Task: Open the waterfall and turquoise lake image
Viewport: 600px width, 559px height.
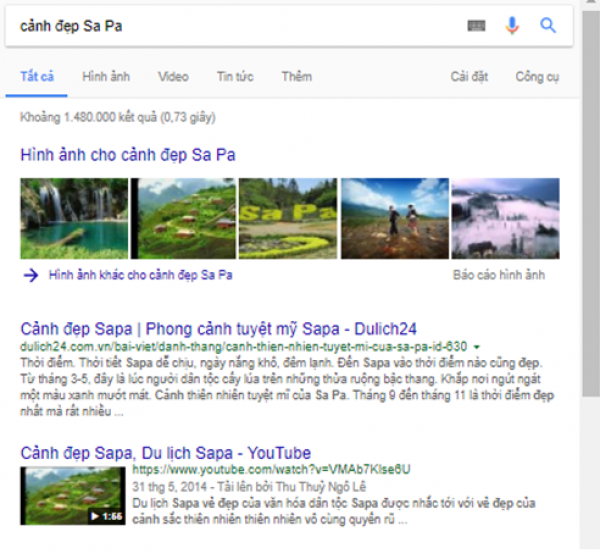Action: pos(74,218)
